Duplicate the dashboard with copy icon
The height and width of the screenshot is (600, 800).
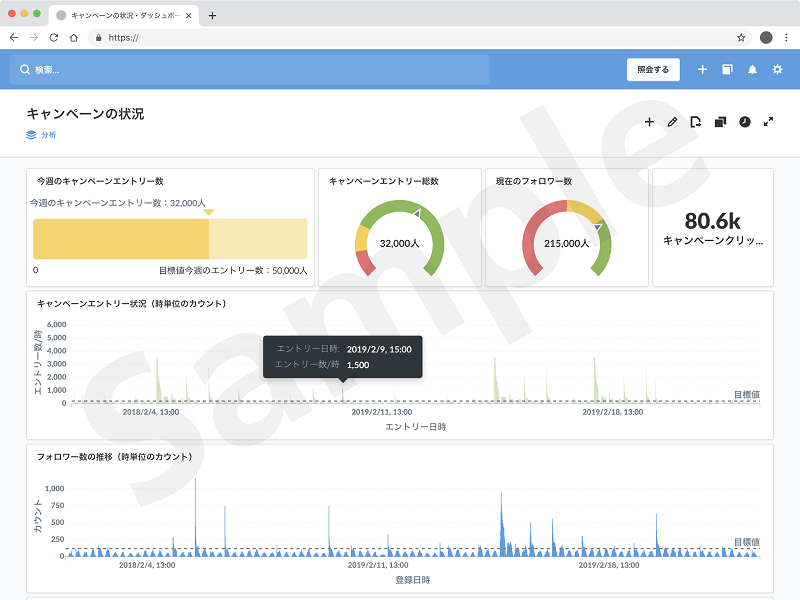click(720, 122)
